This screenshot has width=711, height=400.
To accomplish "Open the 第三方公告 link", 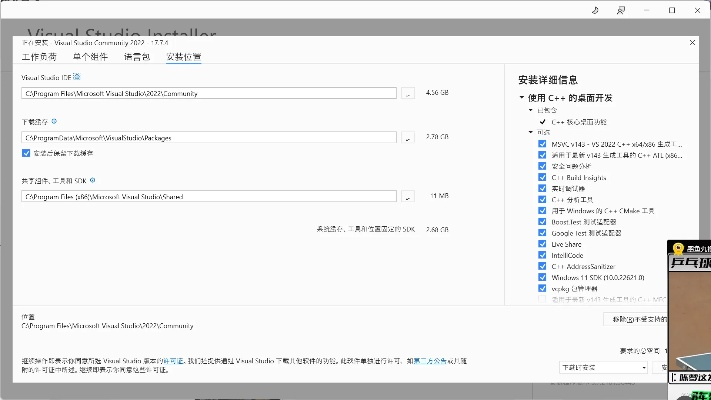I will pos(430,361).
